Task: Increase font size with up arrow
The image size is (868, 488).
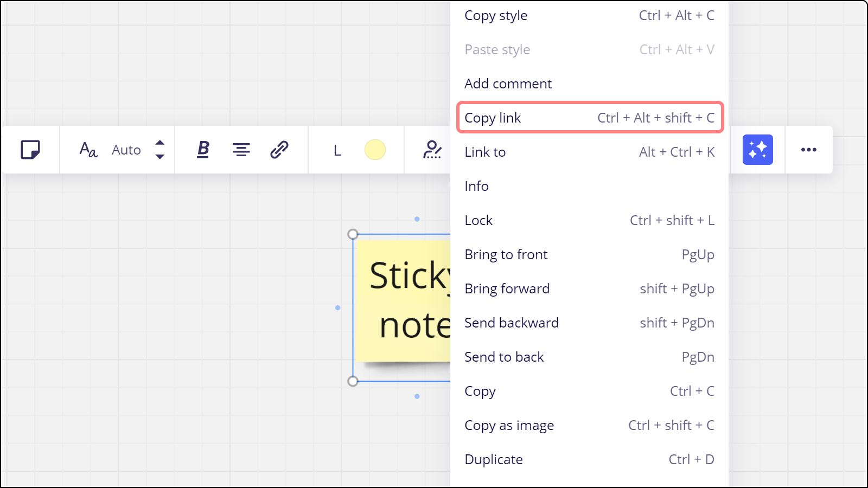Action: click(159, 143)
